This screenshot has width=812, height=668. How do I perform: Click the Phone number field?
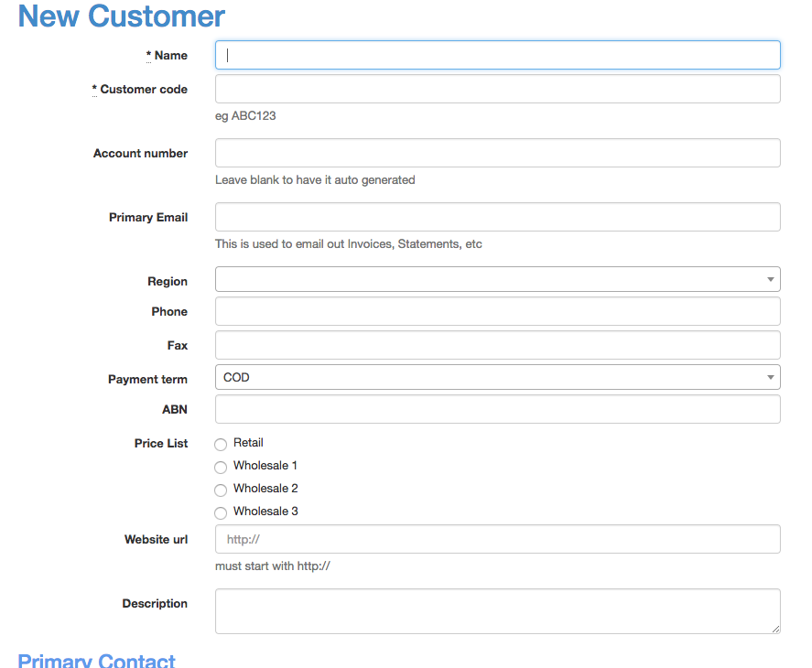(x=497, y=311)
